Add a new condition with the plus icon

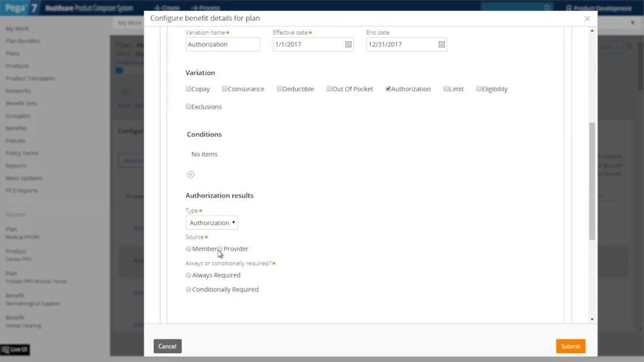191,174
